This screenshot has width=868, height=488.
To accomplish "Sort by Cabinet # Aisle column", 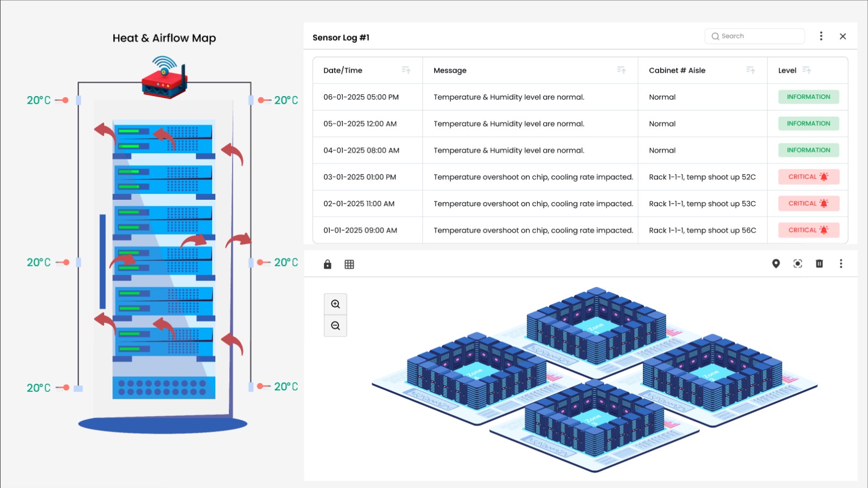I will (750, 70).
